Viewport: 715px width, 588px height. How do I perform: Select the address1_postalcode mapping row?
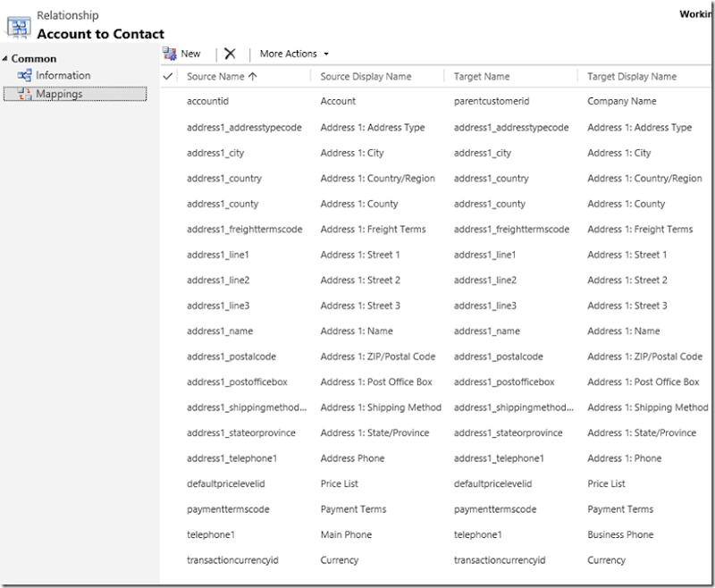(x=231, y=357)
